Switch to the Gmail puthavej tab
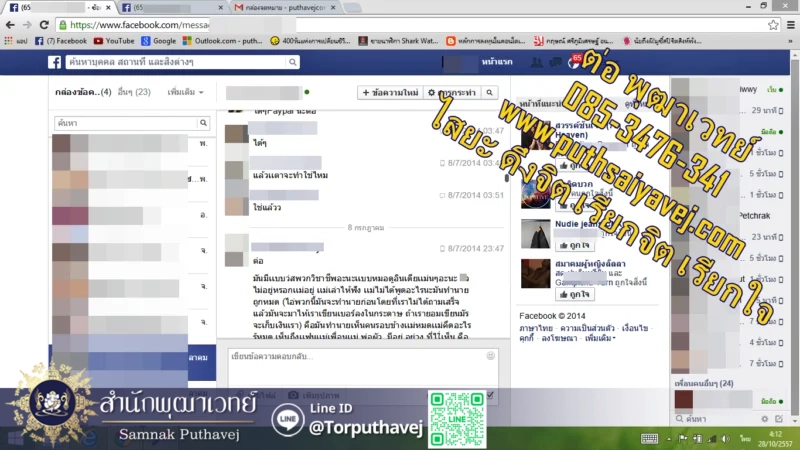 [286, 8]
